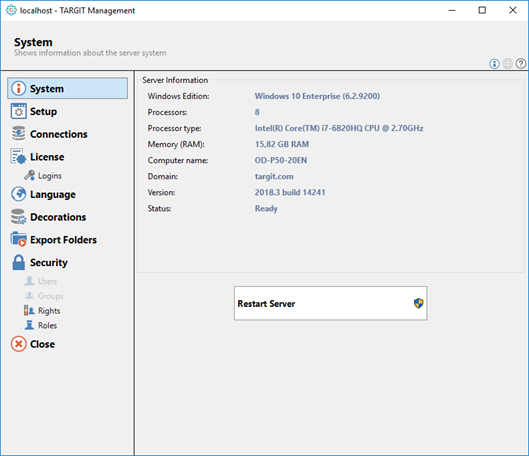Click the Setup gear window icon
Image resolution: width=529 pixels, height=456 pixels.
pos(19,111)
